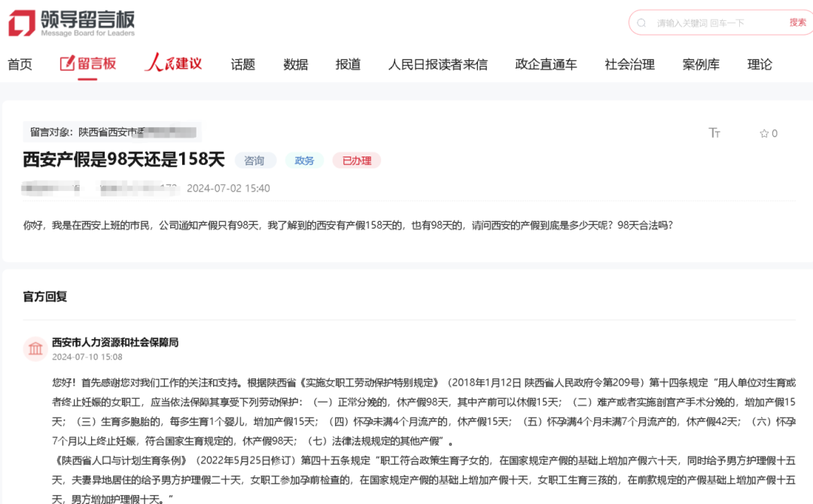Click the red 搜索 button

pyautogui.click(x=797, y=23)
